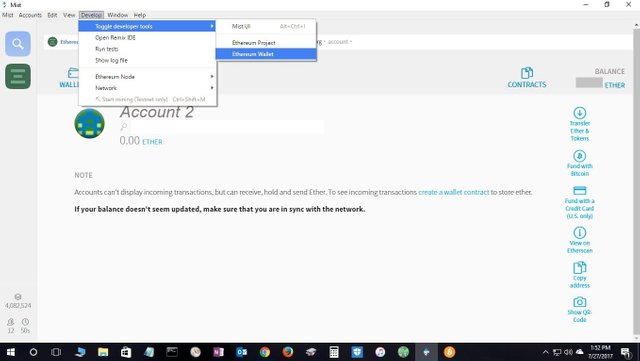Open the Action Center notifications

(x=626, y=352)
